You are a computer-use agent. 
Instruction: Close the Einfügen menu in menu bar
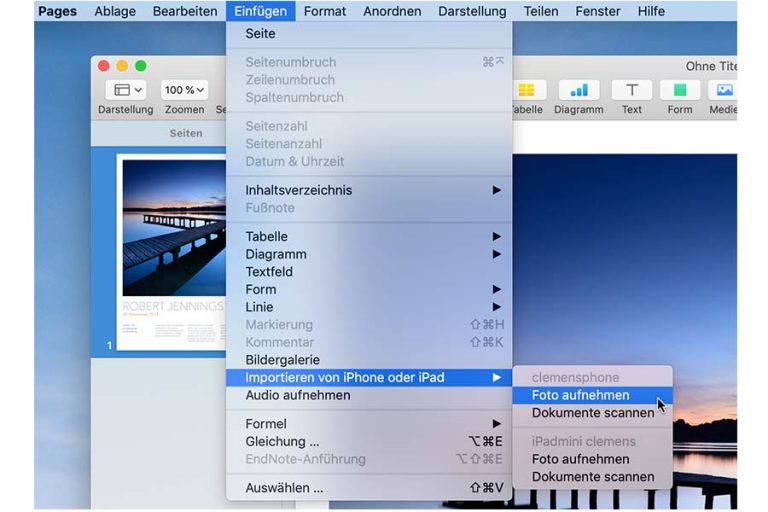(261, 11)
